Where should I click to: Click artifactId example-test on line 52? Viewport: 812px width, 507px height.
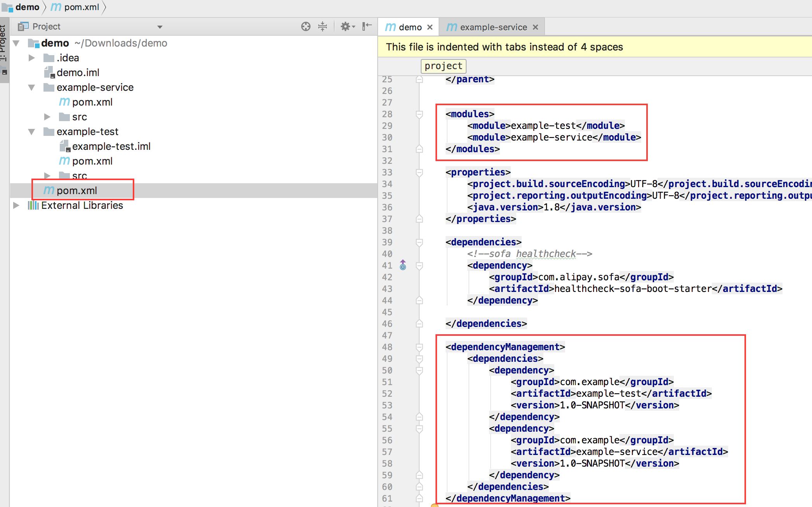611,394
